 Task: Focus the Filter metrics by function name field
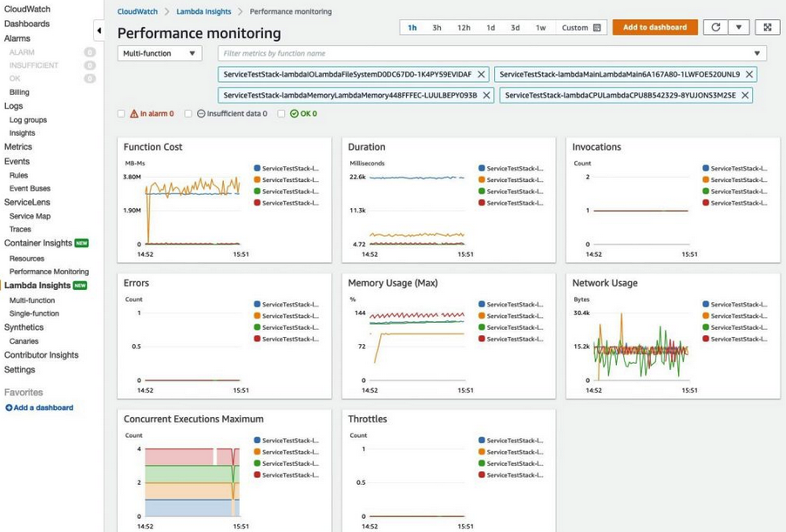pyautogui.click(x=492, y=53)
